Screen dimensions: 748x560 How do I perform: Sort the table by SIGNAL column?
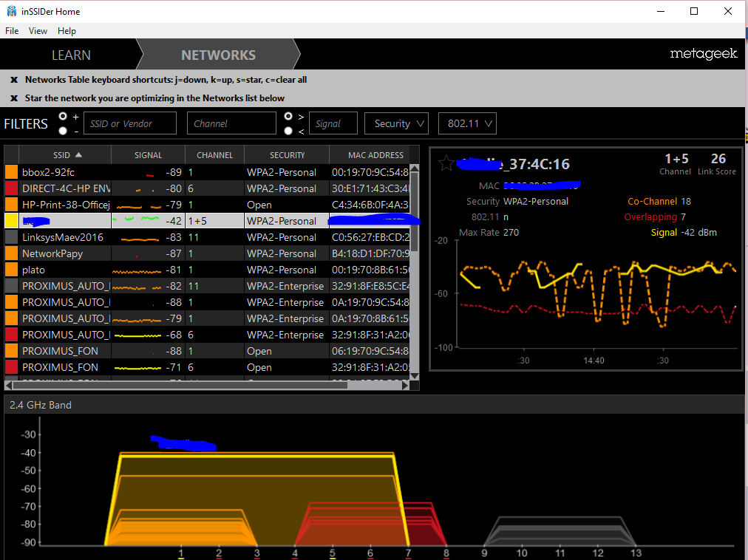[148, 155]
